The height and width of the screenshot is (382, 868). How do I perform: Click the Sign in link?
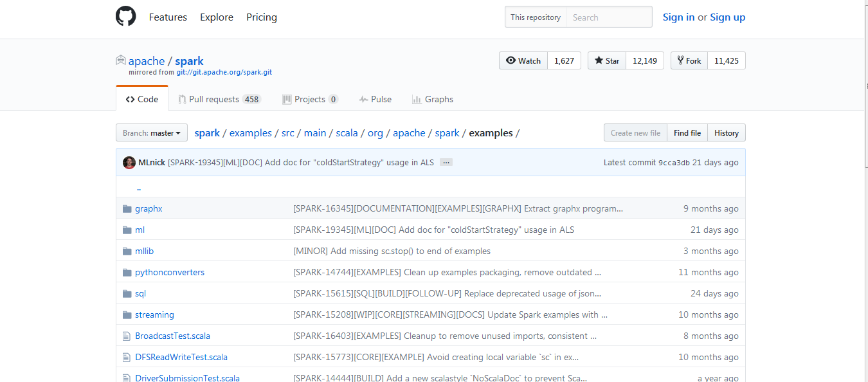pos(678,17)
